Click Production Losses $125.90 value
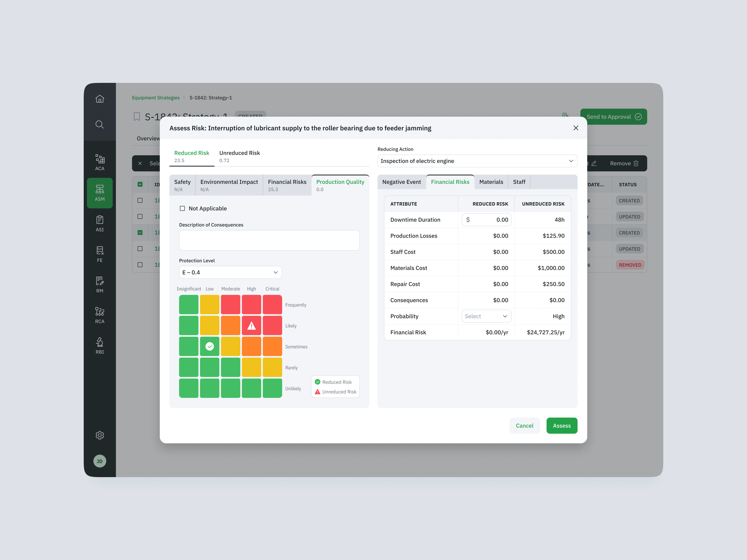 (554, 236)
